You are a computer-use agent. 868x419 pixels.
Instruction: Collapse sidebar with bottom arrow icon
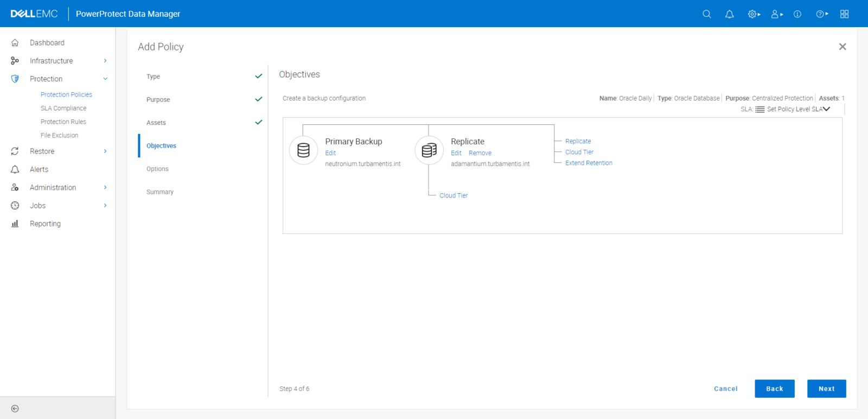tap(15, 409)
